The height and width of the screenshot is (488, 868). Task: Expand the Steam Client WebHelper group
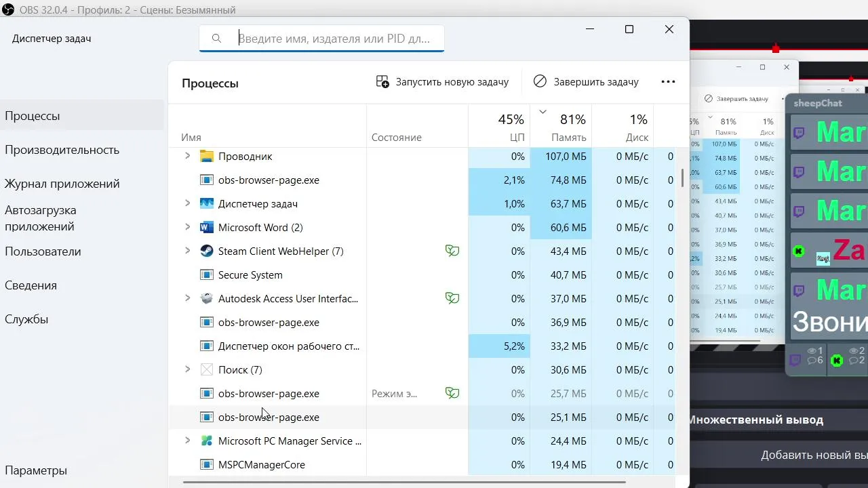[188, 251]
